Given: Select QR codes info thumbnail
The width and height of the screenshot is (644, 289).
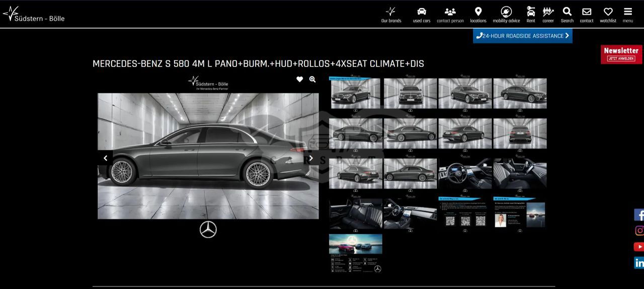Looking at the screenshot, I should pos(465,213).
